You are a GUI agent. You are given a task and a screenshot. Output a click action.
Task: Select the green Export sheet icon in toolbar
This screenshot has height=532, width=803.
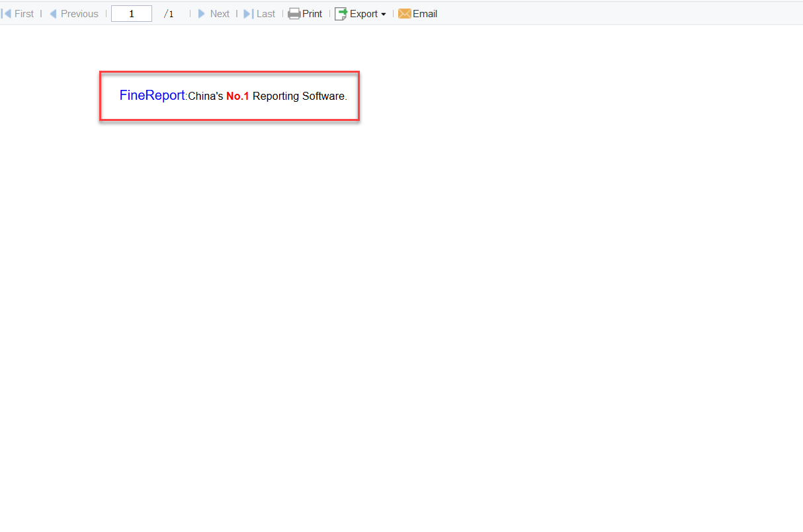[340, 13]
